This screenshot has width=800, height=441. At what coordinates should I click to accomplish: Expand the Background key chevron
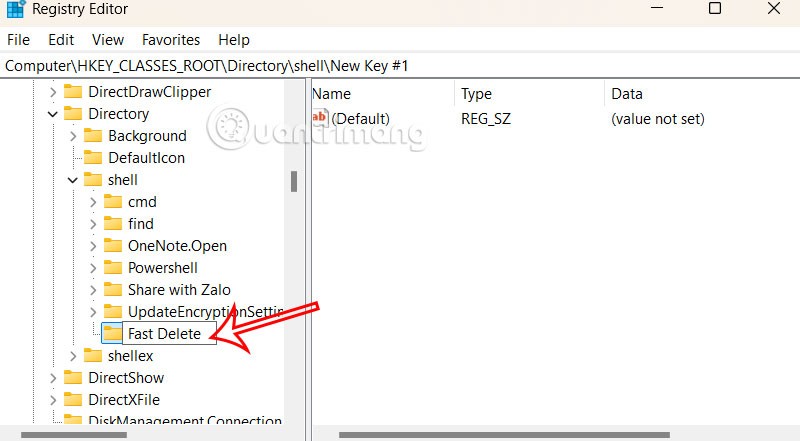(x=72, y=136)
